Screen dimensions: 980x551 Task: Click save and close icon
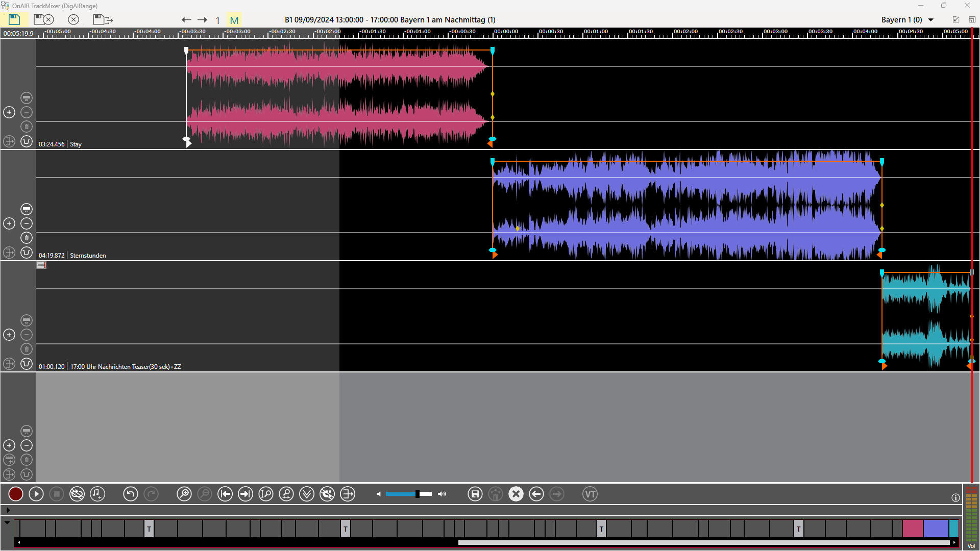pyautogui.click(x=43, y=19)
